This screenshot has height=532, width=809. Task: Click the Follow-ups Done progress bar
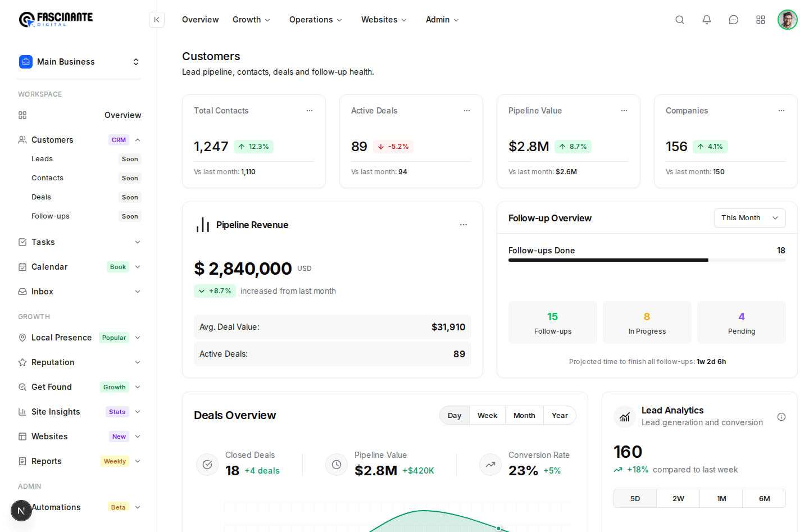(x=647, y=260)
